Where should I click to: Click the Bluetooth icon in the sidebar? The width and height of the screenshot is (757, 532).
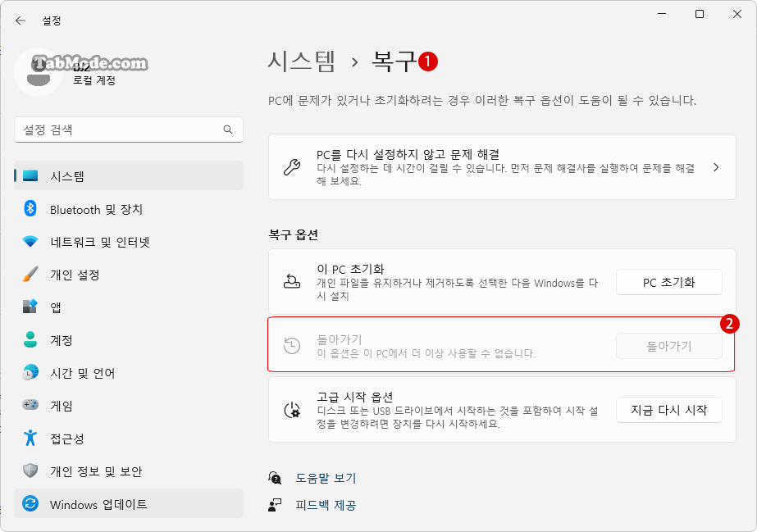(x=30, y=208)
